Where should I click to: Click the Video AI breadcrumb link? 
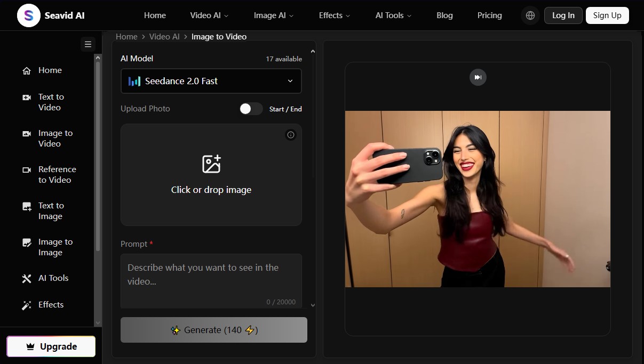pyautogui.click(x=164, y=37)
